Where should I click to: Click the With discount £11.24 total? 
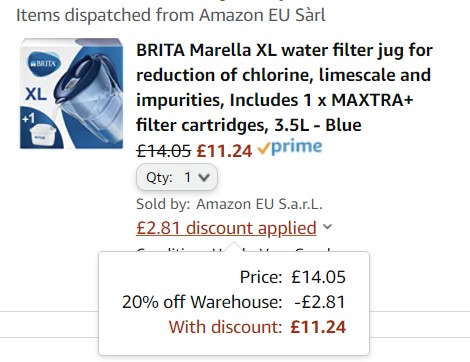(257, 327)
